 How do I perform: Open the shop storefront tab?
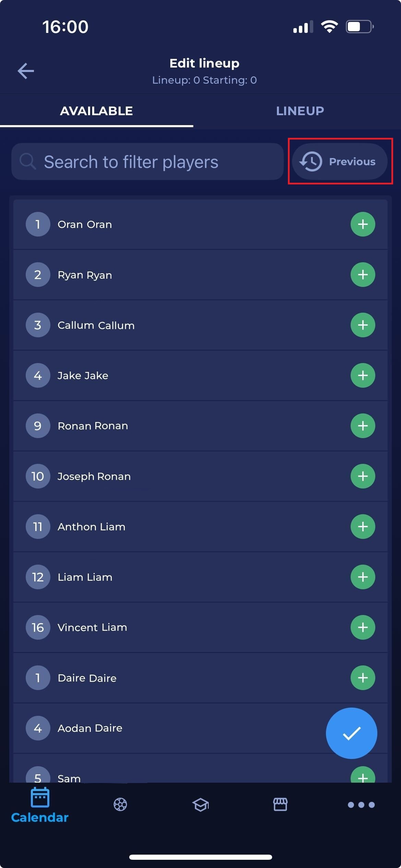tap(280, 804)
